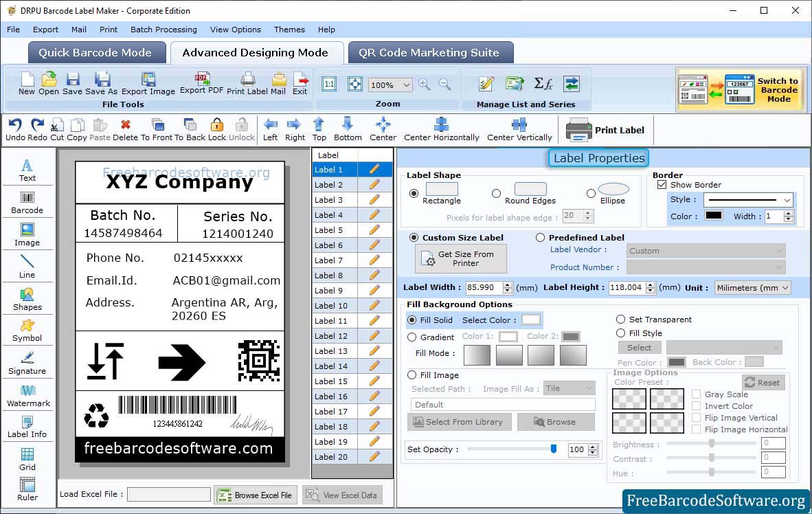The height and width of the screenshot is (514, 812).
Task: Increase Label Height value
Action: point(651,284)
